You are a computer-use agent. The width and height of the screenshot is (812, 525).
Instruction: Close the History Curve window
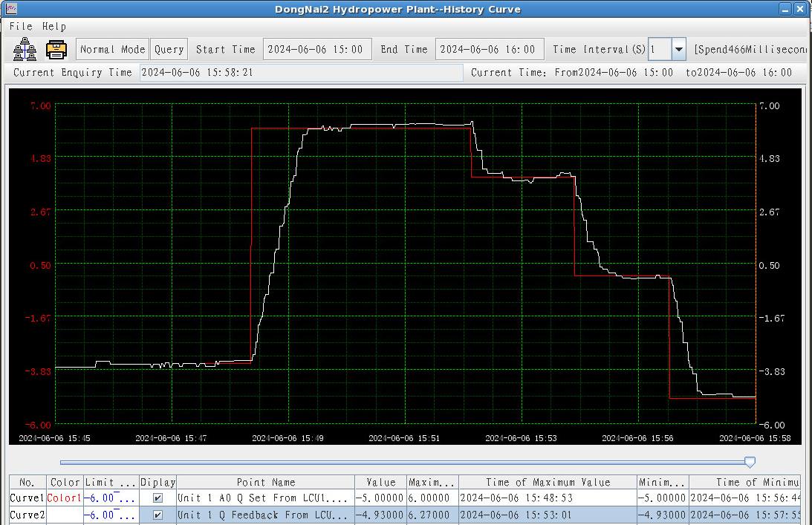coord(800,10)
